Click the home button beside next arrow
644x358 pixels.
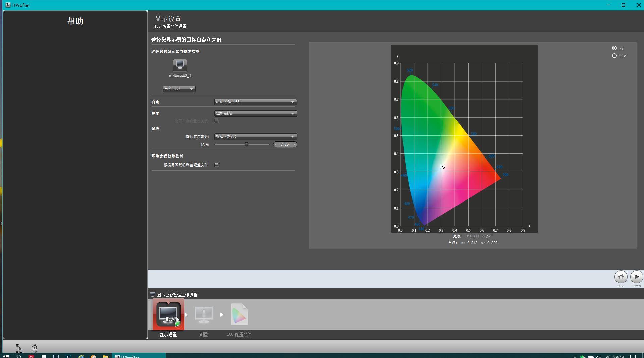621,277
